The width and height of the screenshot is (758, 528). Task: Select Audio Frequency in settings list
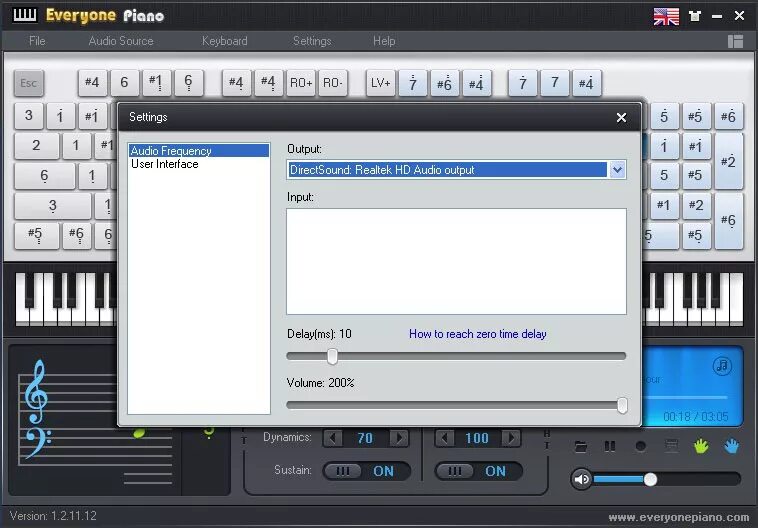click(199, 151)
